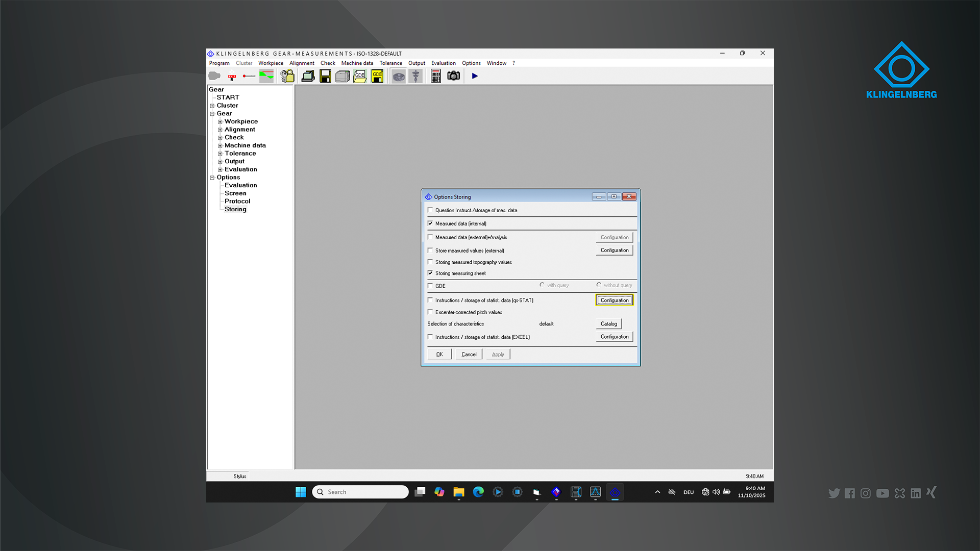Select START in the tree
This screenshot has height=551, width=980.
pyautogui.click(x=228, y=97)
